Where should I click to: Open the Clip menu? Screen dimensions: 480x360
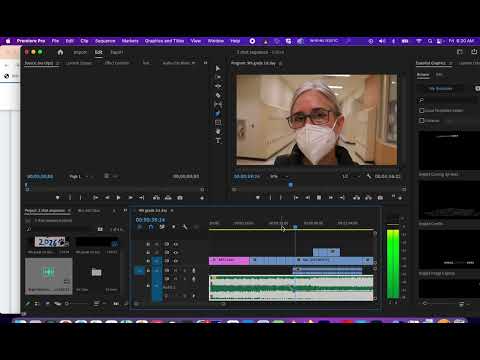pos(84,41)
